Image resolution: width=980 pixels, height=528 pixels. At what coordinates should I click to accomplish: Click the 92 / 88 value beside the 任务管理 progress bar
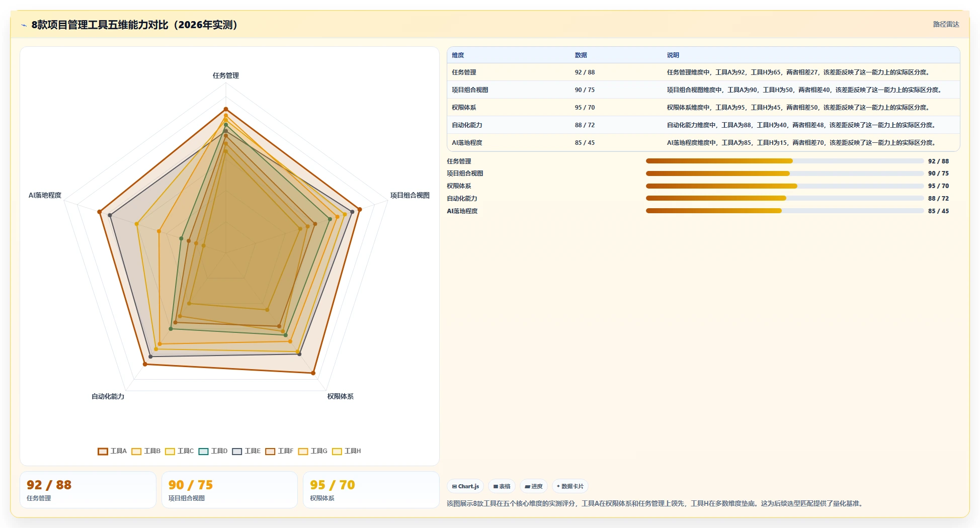click(938, 161)
